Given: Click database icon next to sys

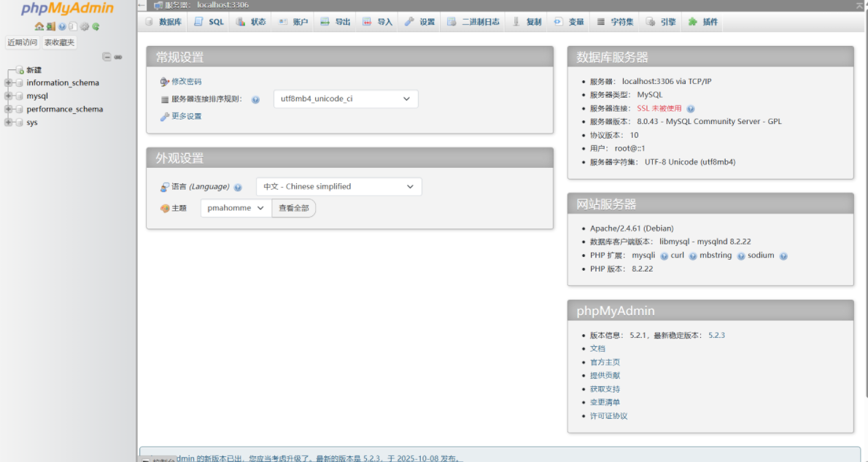Looking at the screenshot, I should 20,123.
